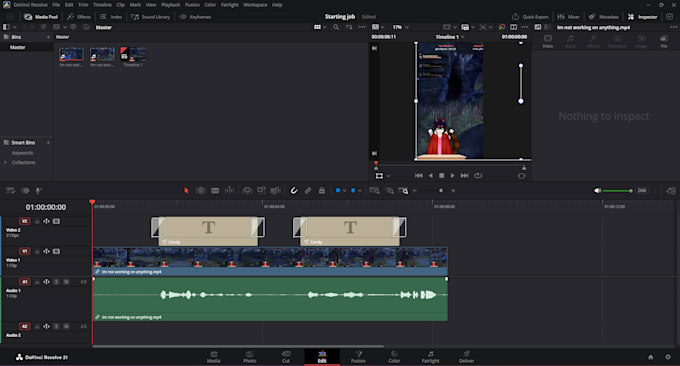Viewport: 680px width, 366px height.
Task: Open the Sound Library panel
Action: tap(150, 17)
